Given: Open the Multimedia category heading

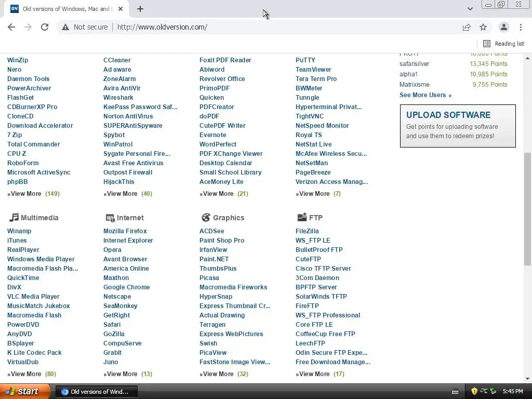Looking at the screenshot, I should pyautogui.click(x=39, y=218).
